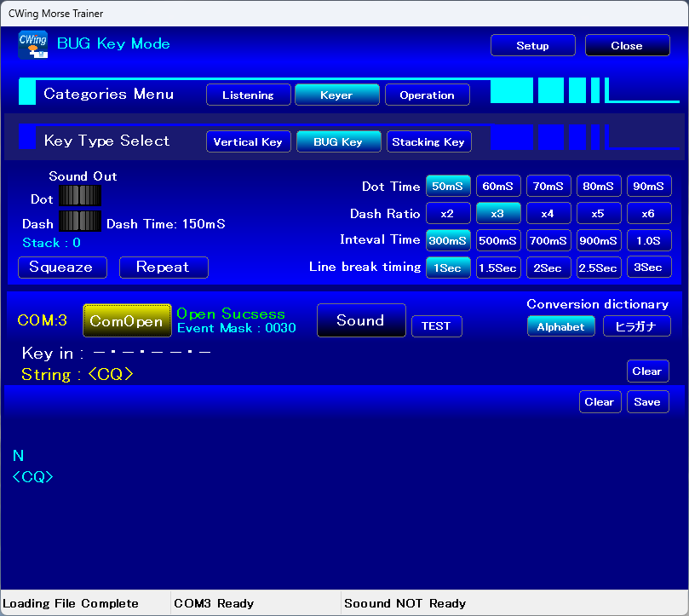The image size is (689, 616).
Task: Choose the Vertical Key type
Action: 248,141
